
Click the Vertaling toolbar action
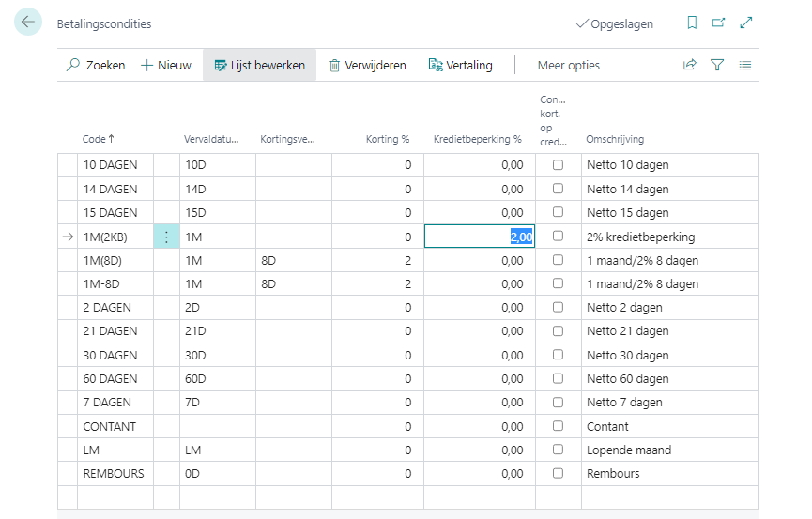(460, 65)
